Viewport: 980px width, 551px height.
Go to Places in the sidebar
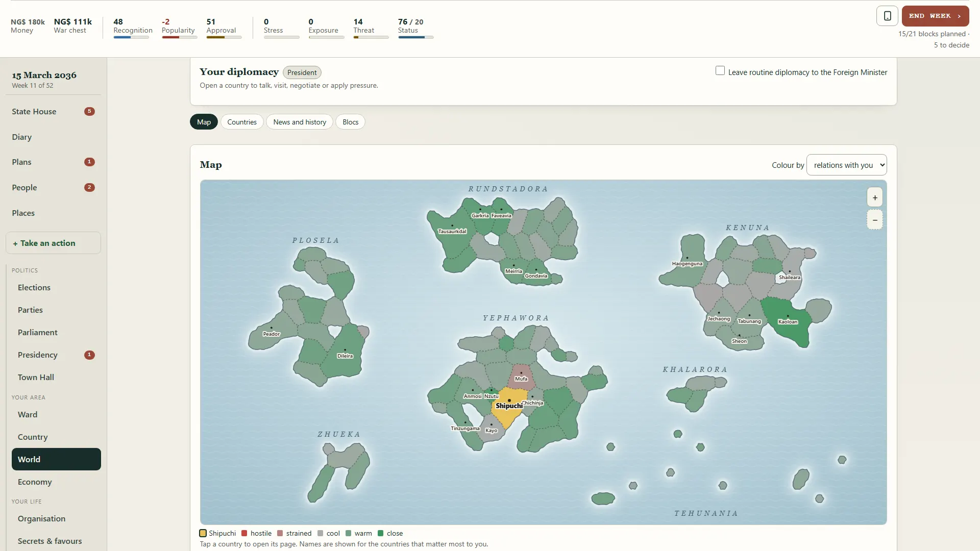pyautogui.click(x=53, y=213)
